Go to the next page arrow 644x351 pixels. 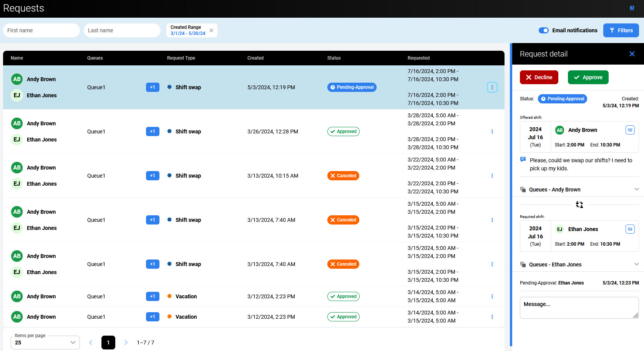coord(126,343)
